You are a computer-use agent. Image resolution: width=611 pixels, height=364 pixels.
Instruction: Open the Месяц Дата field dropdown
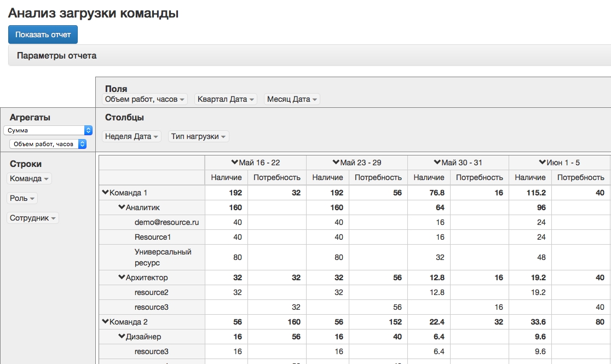tap(292, 99)
